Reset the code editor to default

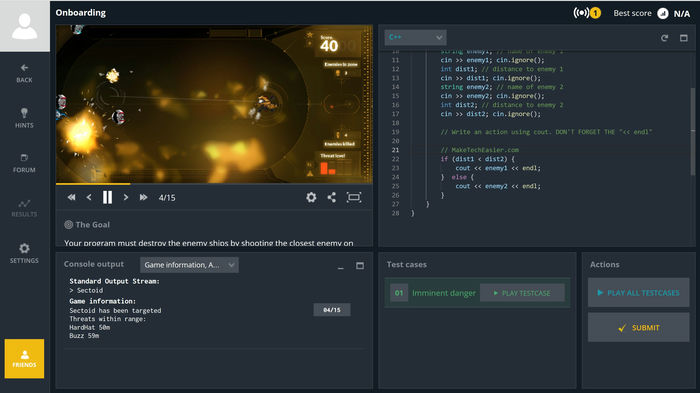point(664,38)
